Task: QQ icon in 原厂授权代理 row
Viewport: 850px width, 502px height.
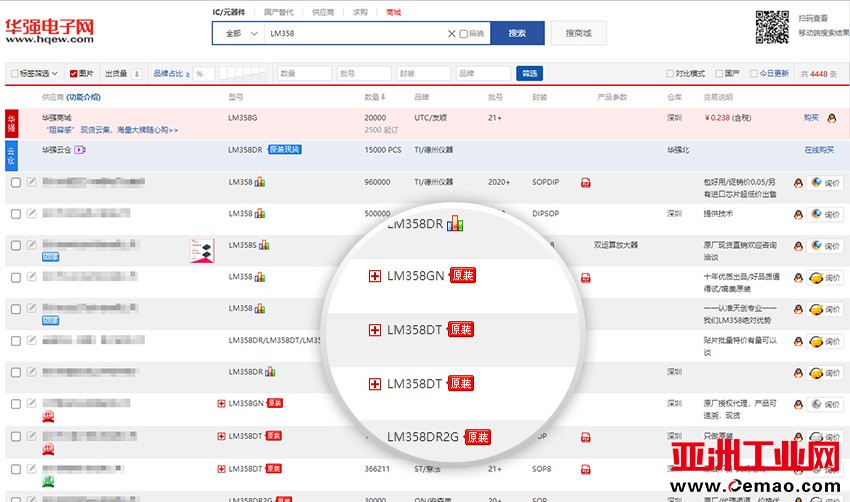Action: click(798, 404)
